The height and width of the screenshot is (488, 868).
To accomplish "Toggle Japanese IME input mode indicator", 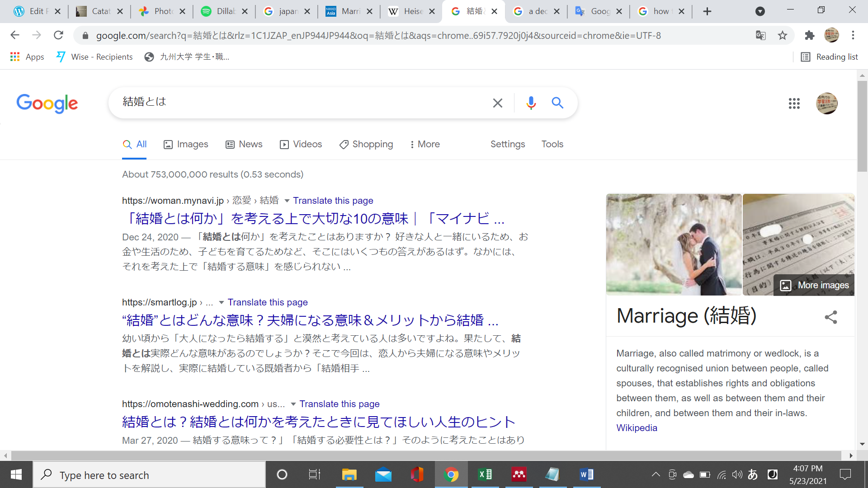I will pyautogui.click(x=753, y=474).
